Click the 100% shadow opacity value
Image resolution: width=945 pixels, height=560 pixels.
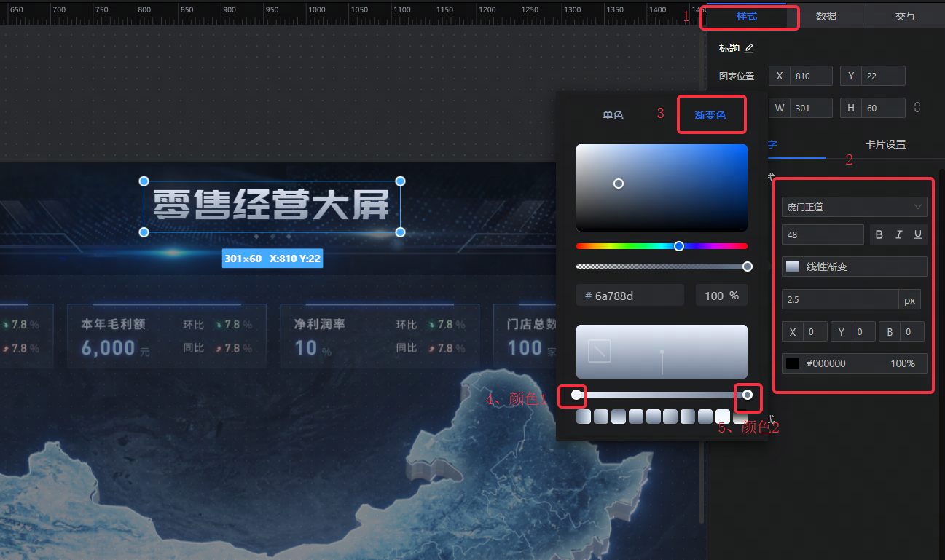tap(903, 363)
